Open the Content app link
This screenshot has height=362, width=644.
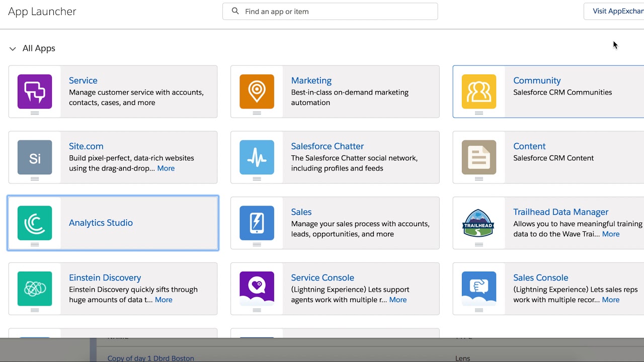coord(529,146)
